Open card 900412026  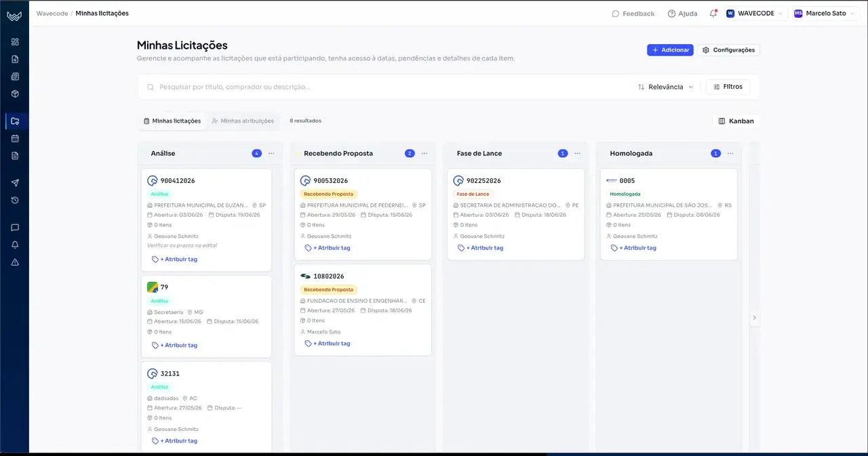pyautogui.click(x=206, y=220)
